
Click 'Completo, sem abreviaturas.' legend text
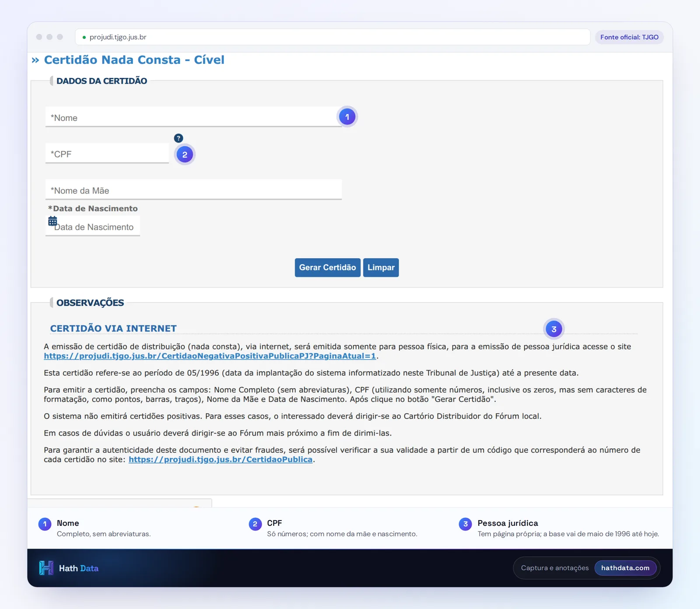point(104,534)
